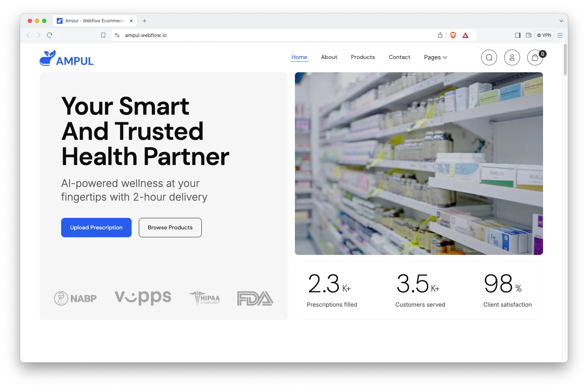Open the site search icon
The height and width of the screenshot is (389, 588).
pyautogui.click(x=489, y=58)
